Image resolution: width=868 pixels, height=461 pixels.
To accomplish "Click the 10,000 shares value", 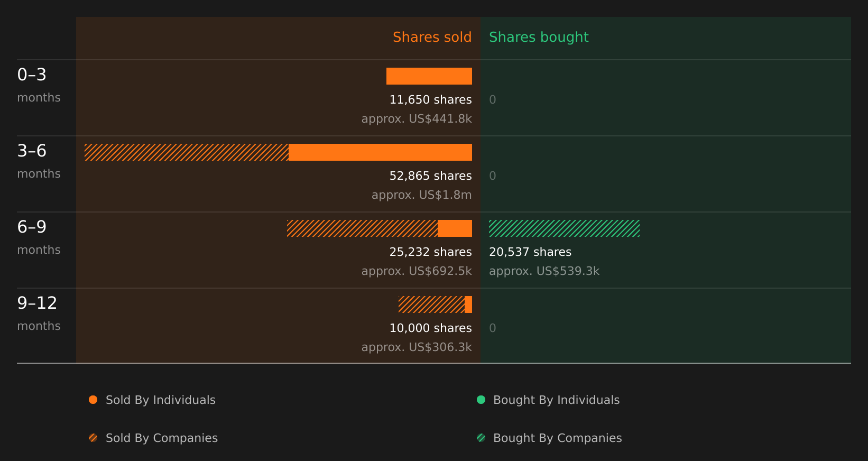I will [430, 328].
